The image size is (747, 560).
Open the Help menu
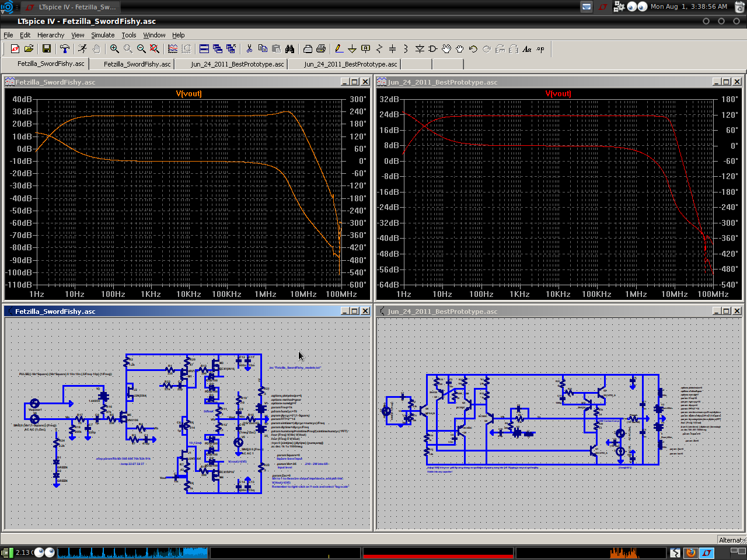[179, 35]
